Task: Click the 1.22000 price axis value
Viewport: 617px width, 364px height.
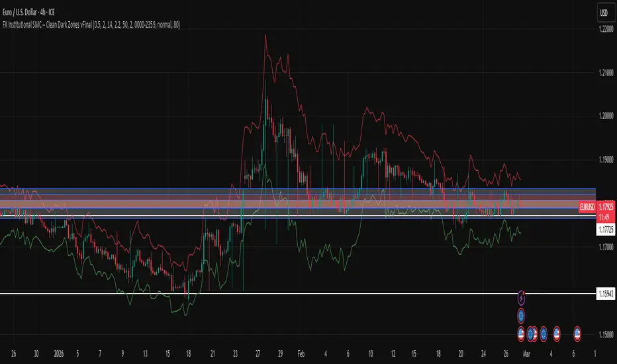Action: [606, 28]
